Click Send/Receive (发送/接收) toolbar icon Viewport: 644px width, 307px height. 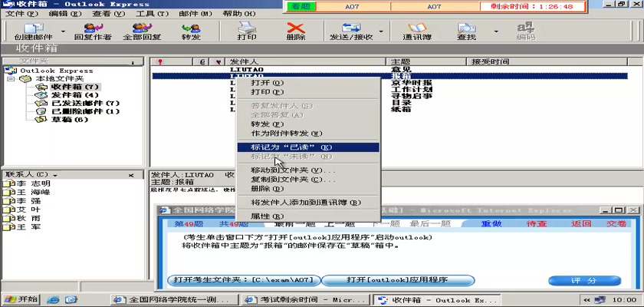point(351,31)
